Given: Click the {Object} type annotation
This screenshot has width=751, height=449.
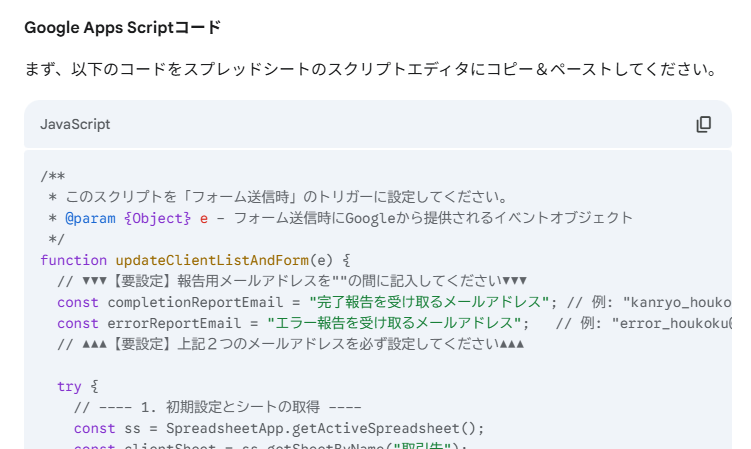Looking at the screenshot, I should click(157, 219).
